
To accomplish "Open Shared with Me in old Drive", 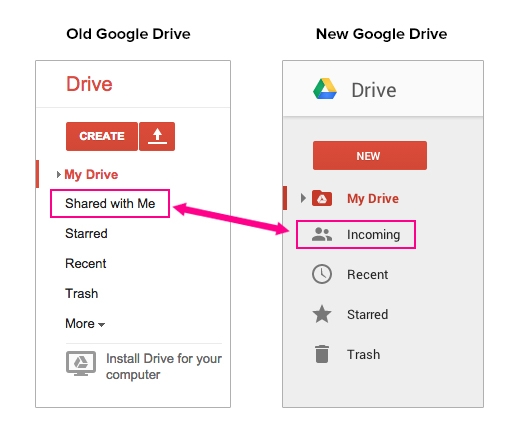I will click(110, 203).
